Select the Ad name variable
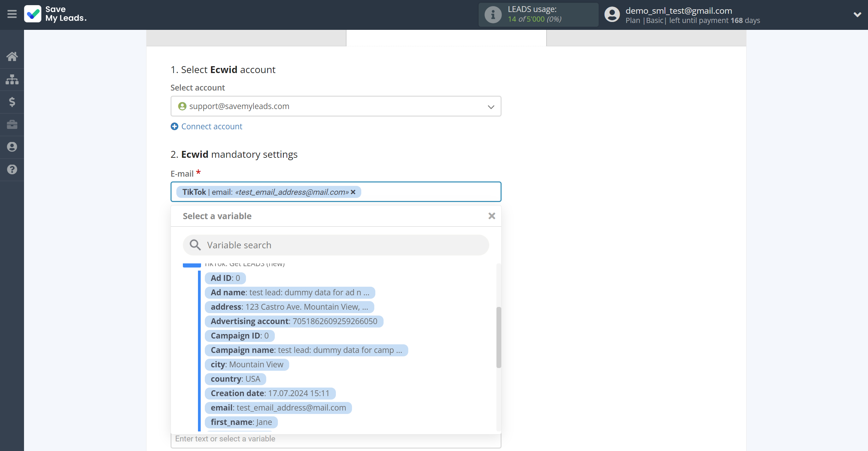This screenshot has width=868, height=451. [x=290, y=293]
